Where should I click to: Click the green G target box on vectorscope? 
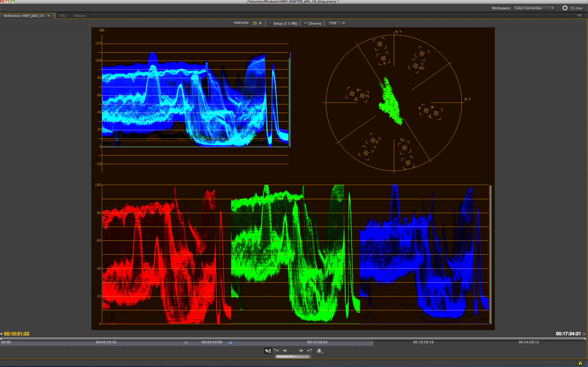373,140
